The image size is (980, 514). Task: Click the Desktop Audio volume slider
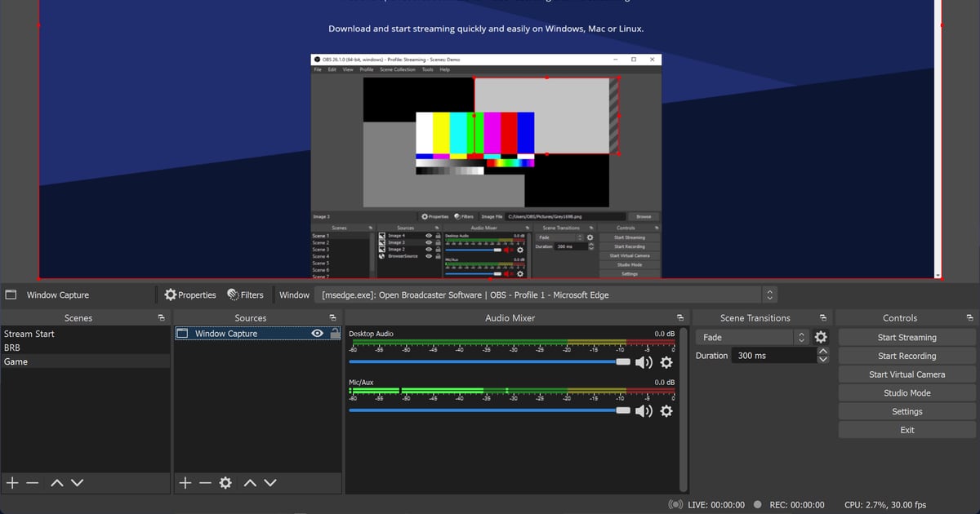(x=489, y=361)
